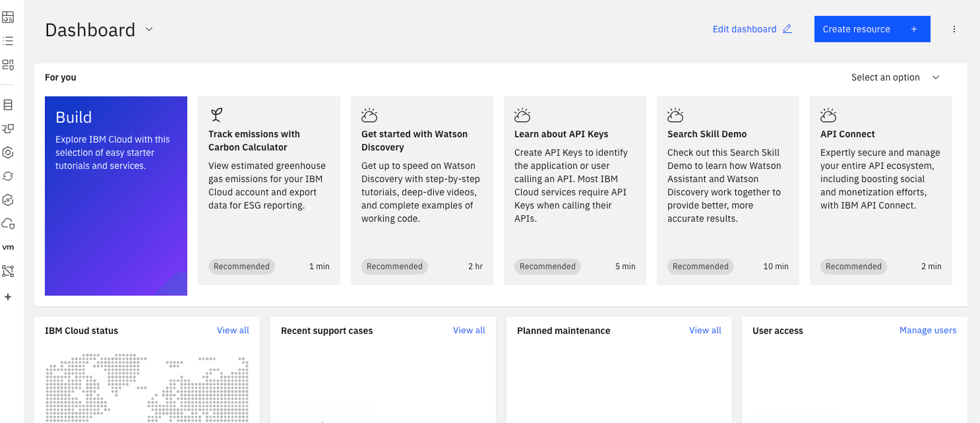The image size is (980, 423).
Task: Open the Kubernetes hexagon icon in the sidebar
Action: [8, 152]
